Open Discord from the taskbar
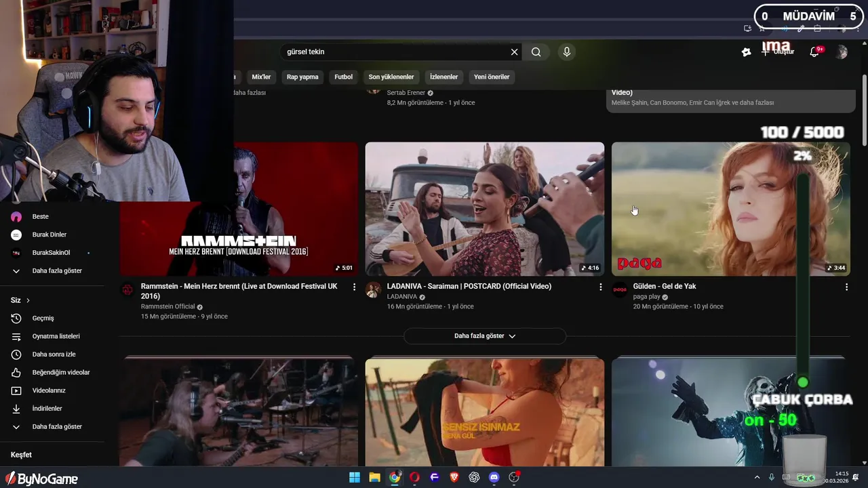The height and width of the screenshot is (488, 868). [494, 477]
